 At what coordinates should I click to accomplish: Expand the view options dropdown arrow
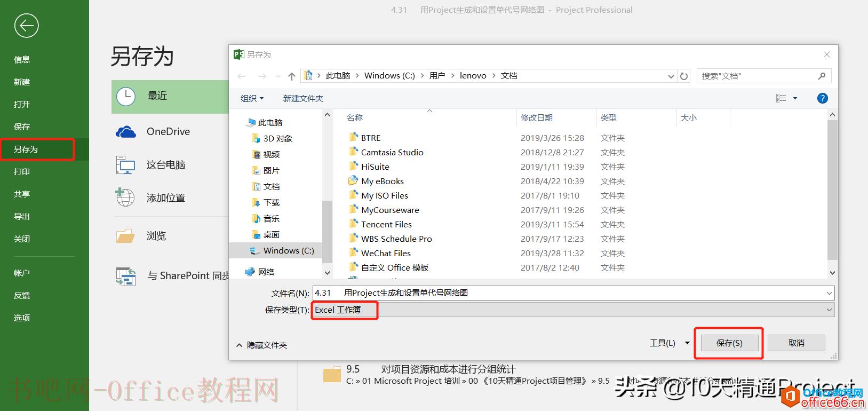click(x=795, y=98)
